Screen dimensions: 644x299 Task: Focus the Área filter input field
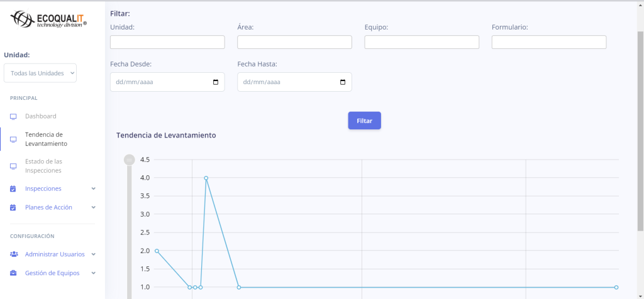pyautogui.click(x=294, y=42)
